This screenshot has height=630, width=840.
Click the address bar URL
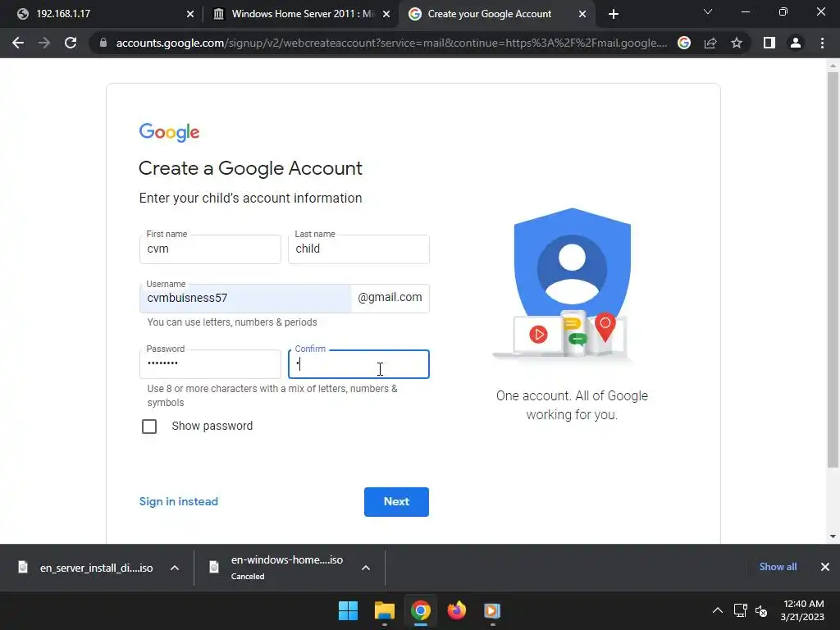coord(391,43)
